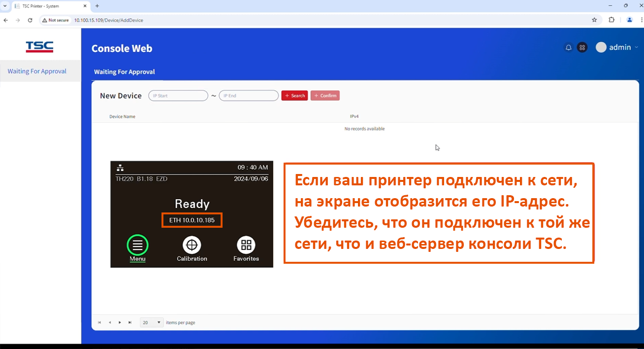Go to first page of results

coord(99,322)
